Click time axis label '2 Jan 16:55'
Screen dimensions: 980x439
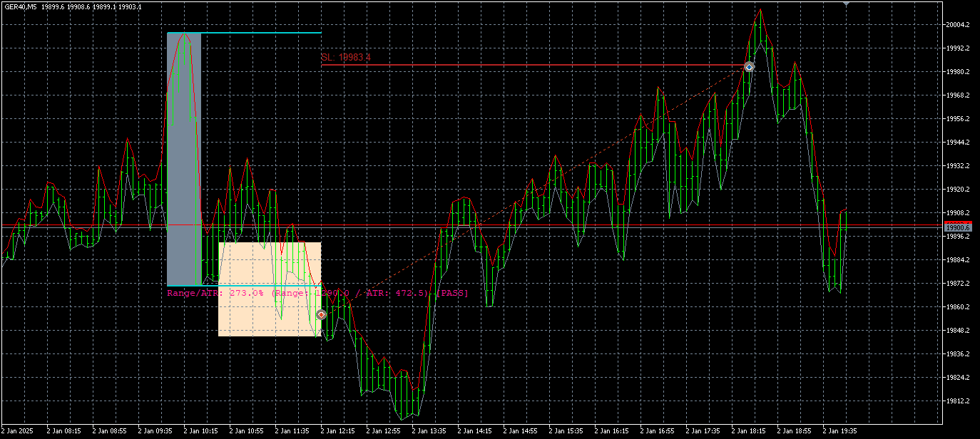click(657, 431)
